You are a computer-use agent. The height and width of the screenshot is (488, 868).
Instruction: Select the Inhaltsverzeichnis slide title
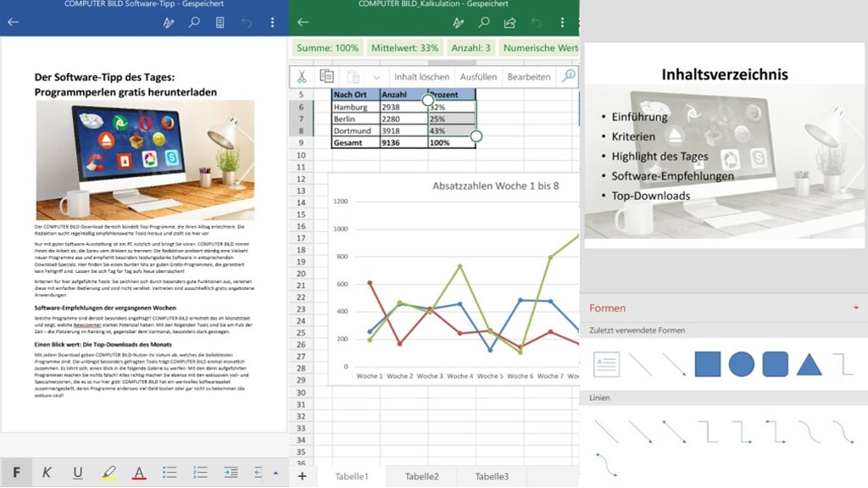[725, 75]
